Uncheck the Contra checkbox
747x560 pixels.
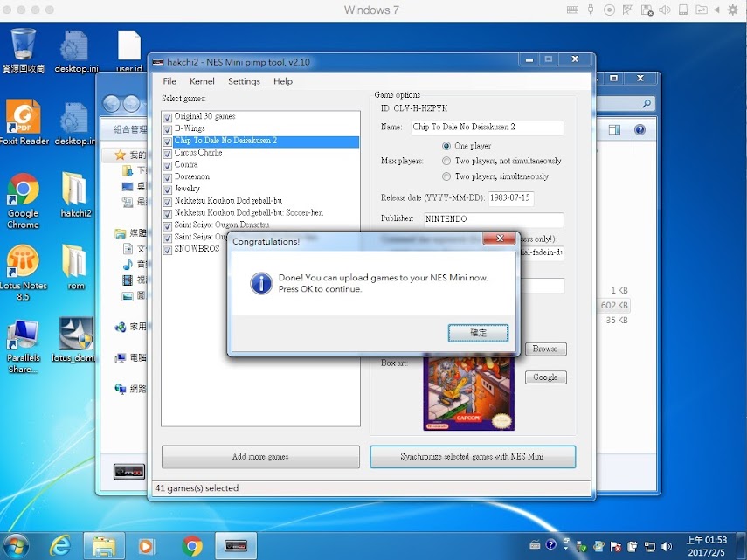(x=167, y=165)
